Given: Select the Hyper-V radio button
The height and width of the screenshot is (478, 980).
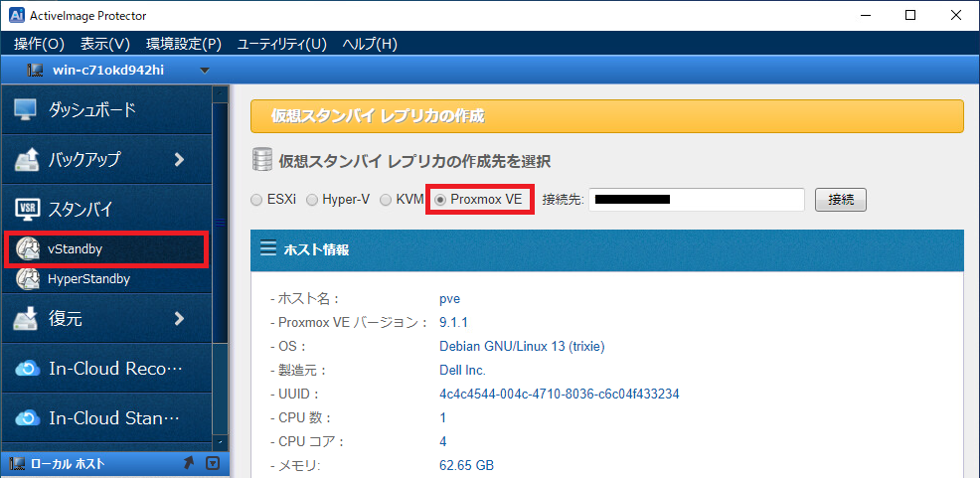Looking at the screenshot, I should click(312, 200).
